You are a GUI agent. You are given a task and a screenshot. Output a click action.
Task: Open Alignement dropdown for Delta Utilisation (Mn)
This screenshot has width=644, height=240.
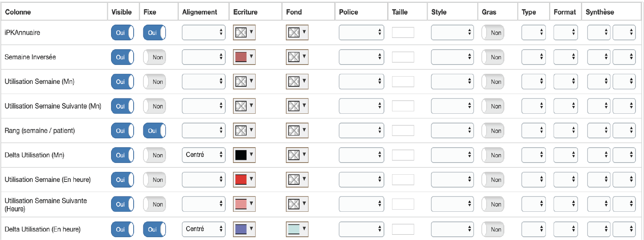[x=203, y=155]
